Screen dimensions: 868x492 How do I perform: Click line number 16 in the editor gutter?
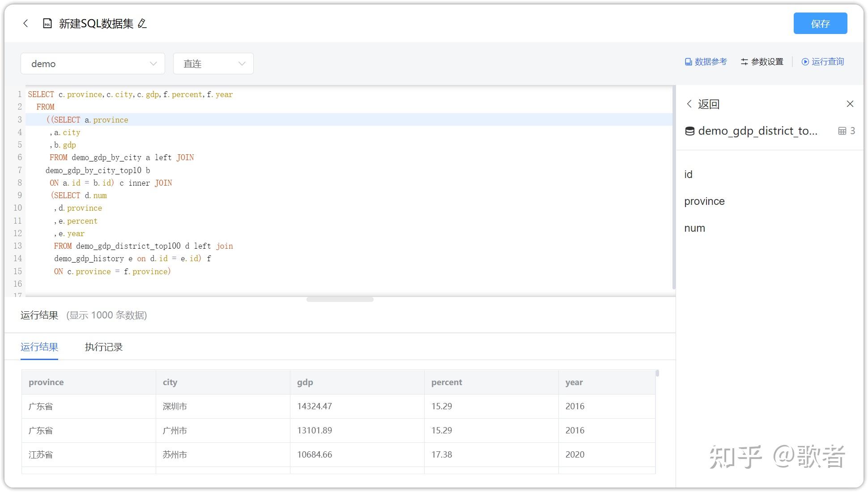coord(18,284)
